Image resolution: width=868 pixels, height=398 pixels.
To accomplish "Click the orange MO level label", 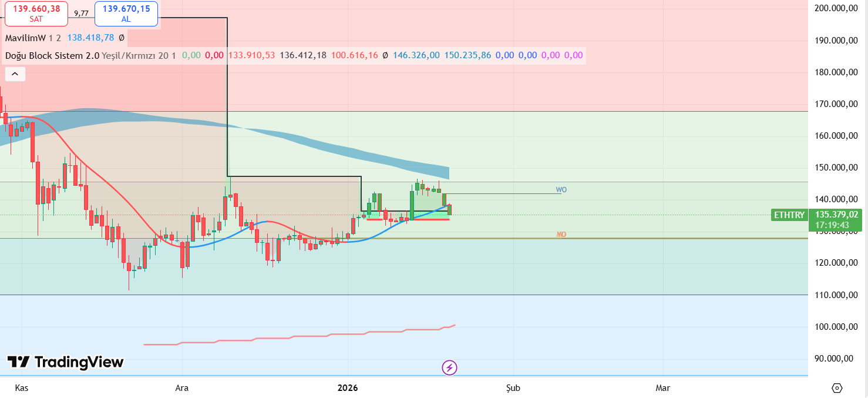I will [561, 235].
